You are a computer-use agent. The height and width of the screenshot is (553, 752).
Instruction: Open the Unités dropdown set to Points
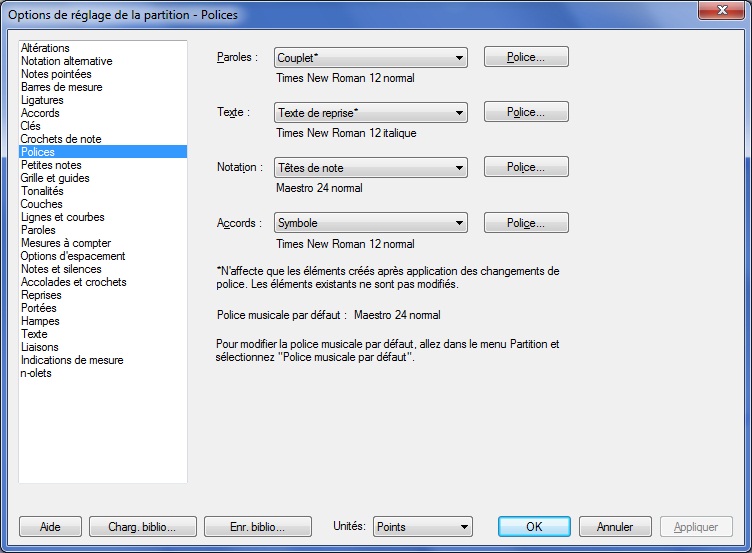[x=422, y=527]
